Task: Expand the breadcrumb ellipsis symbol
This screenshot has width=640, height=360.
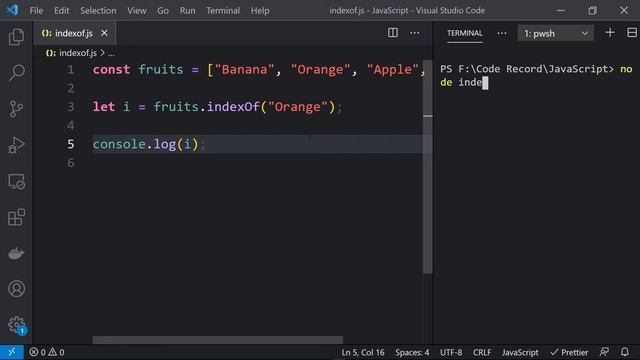Action: coord(111,53)
